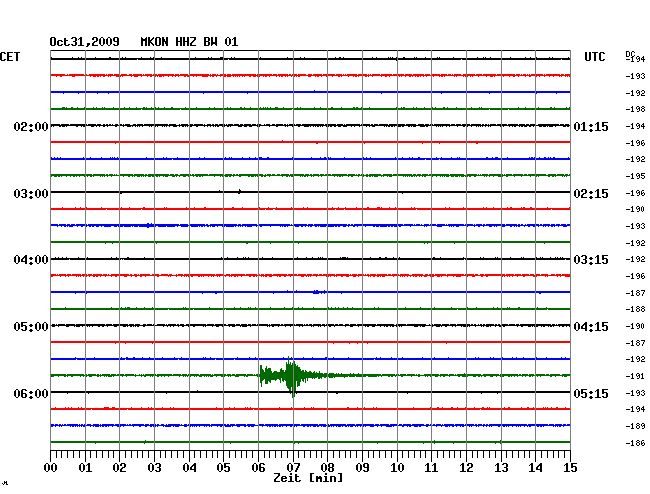Click the large seismic event on the green trace
This screenshot has height=494, width=650.
point(292,376)
